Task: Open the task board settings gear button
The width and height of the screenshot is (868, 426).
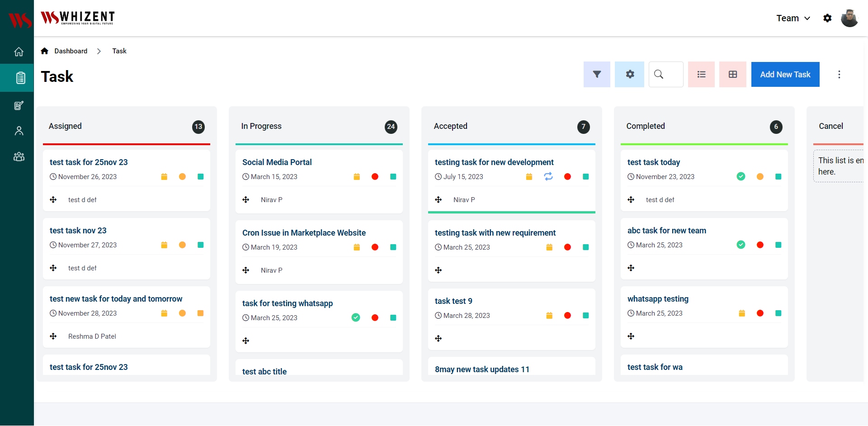Action: [x=629, y=74]
